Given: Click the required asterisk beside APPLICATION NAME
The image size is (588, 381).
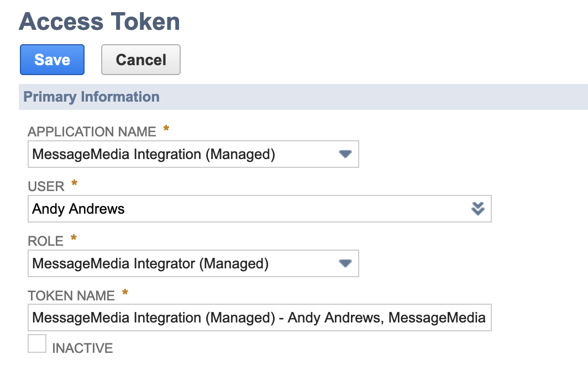Looking at the screenshot, I should click(165, 128).
